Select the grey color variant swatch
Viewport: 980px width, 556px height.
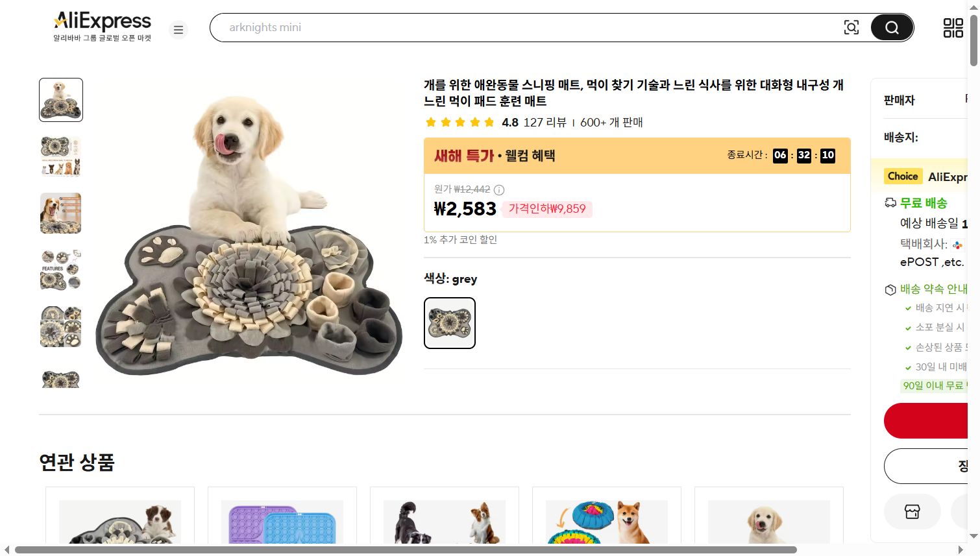click(x=449, y=322)
